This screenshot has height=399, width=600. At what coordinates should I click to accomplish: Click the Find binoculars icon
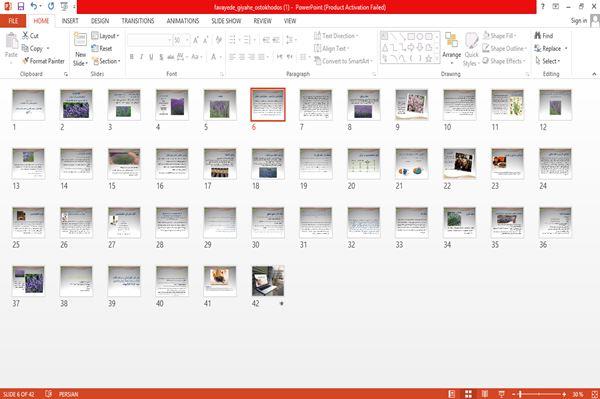[538, 36]
